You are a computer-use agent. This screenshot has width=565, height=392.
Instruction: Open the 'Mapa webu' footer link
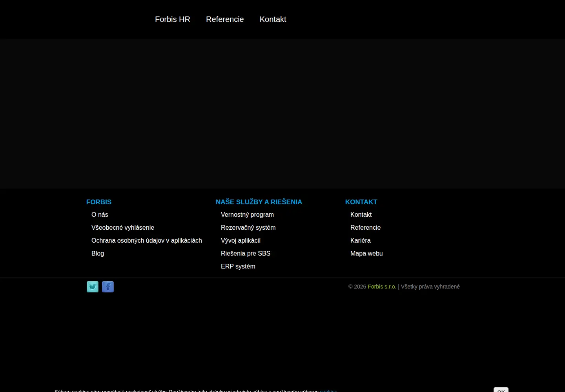[366, 254]
